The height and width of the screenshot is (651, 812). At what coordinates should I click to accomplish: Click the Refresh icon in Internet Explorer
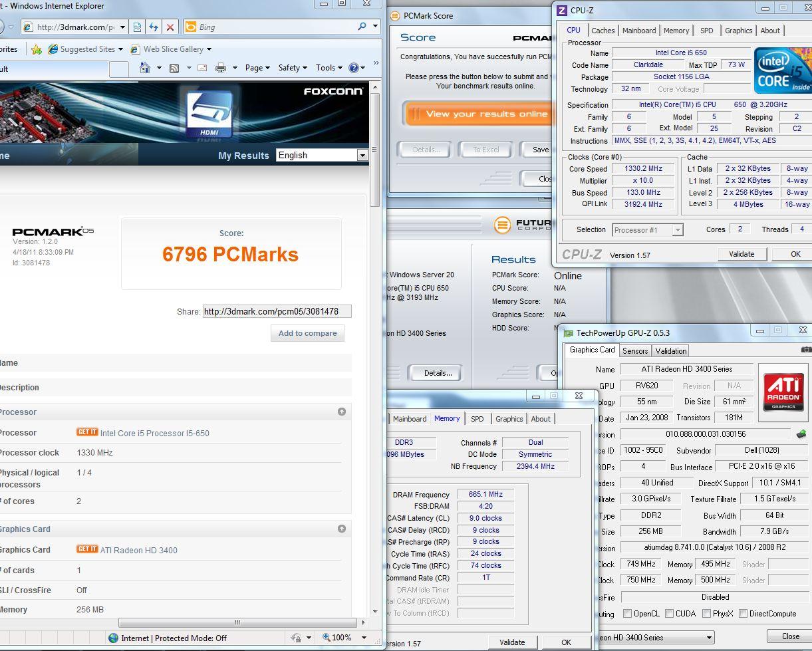point(154,27)
